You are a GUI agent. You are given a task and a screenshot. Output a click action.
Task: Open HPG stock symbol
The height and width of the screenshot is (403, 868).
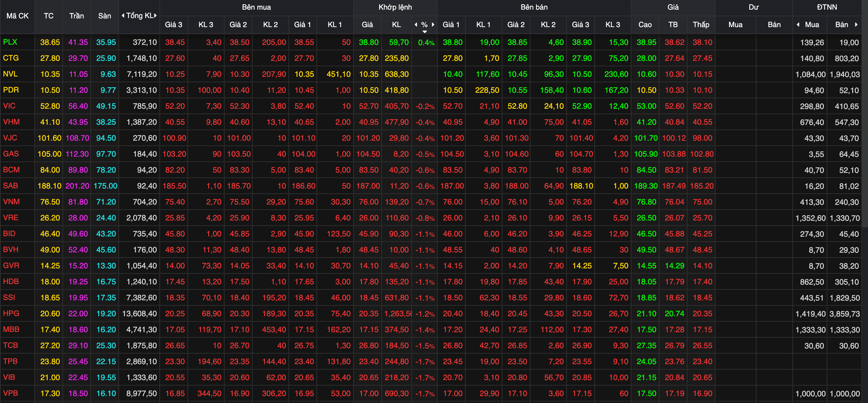11,313
